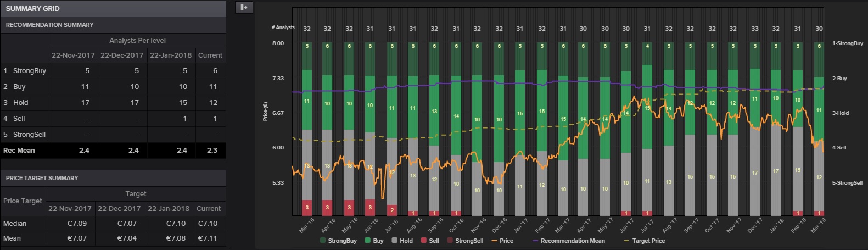
Task: Click Current Hold count of 12
Action: (x=213, y=103)
